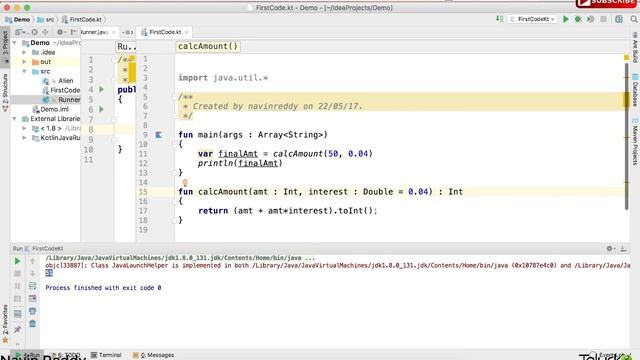Toggle soft-wrap in the Run console
Image resolution: width=640 pixels, height=360 pixels.
(33, 286)
